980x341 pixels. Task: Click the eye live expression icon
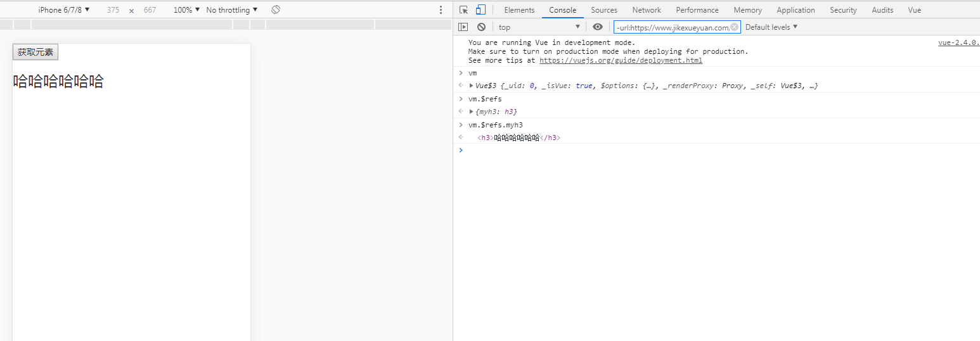(x=597, y=27)
